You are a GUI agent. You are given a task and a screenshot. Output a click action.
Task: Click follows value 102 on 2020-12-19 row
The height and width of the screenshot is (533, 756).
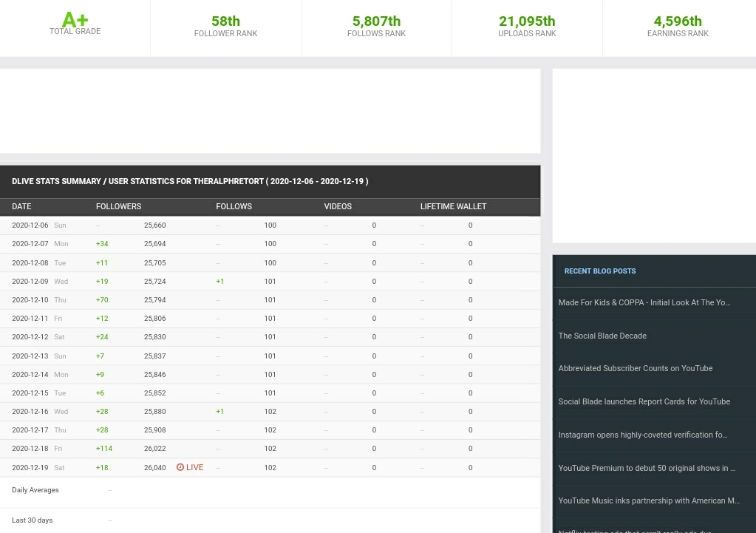point(270,467)
